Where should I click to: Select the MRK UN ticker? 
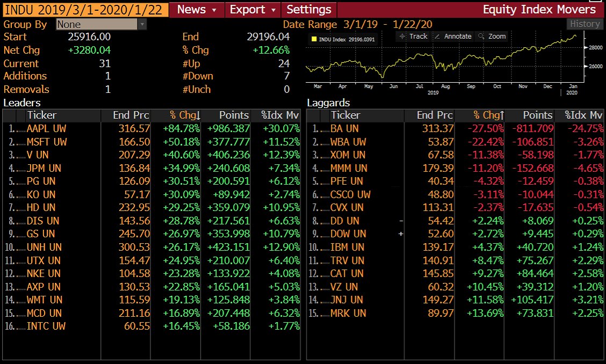348,313
